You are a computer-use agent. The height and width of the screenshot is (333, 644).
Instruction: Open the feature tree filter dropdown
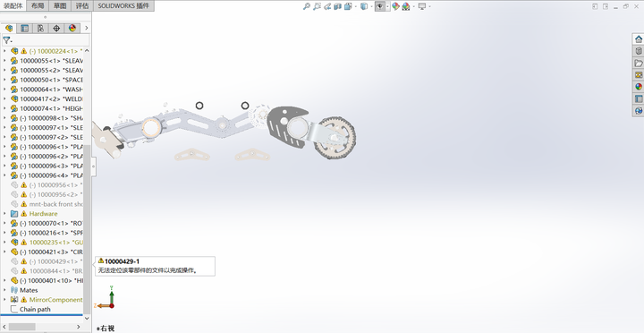click(x=7, y=40)
